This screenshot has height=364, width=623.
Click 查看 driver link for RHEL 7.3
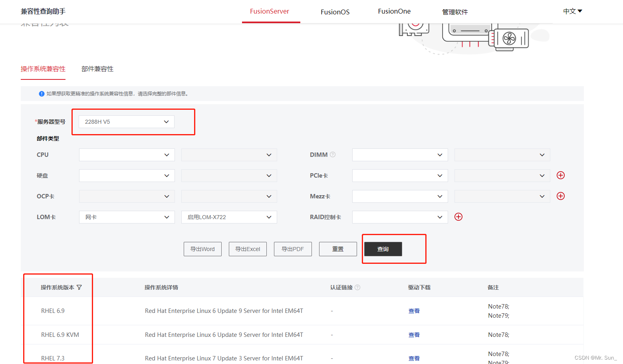coord(414,358)
